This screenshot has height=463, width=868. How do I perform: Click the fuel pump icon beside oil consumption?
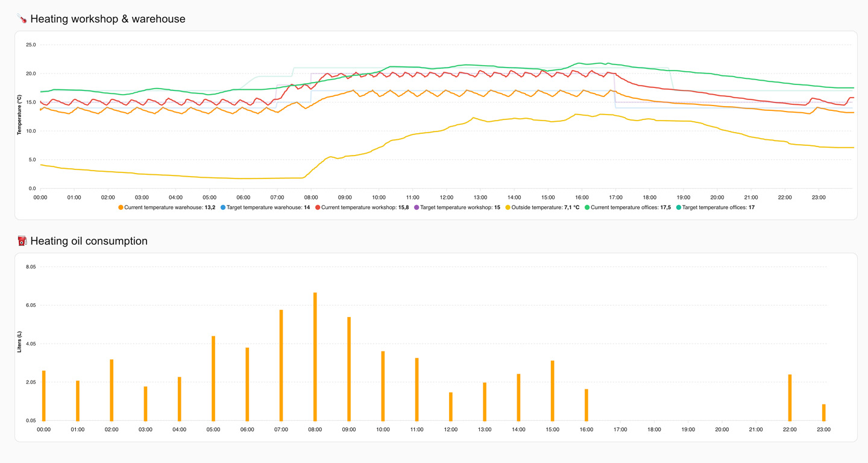click(22, 241)
